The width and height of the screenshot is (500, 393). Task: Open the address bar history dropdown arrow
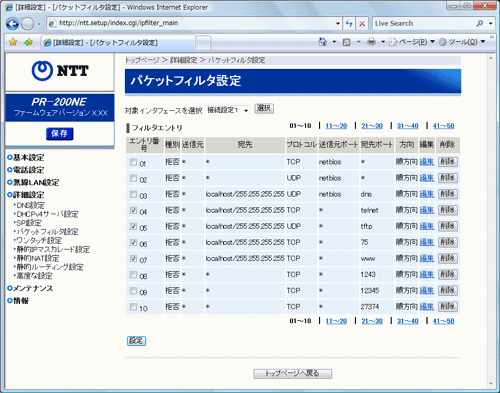click(338, 23)
